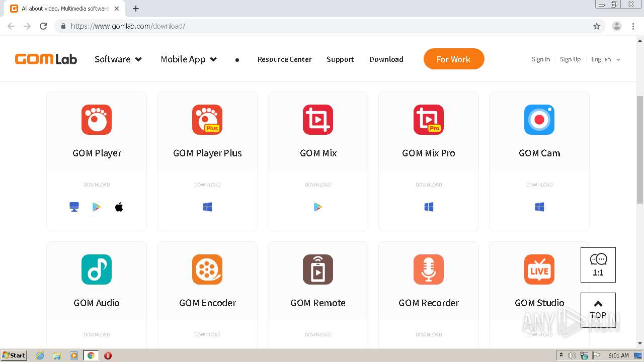Viewport: 644px width, 362px height.
Task: Close the gomlab browser tab
Action: pyautogui.click(x=117, y=9)
